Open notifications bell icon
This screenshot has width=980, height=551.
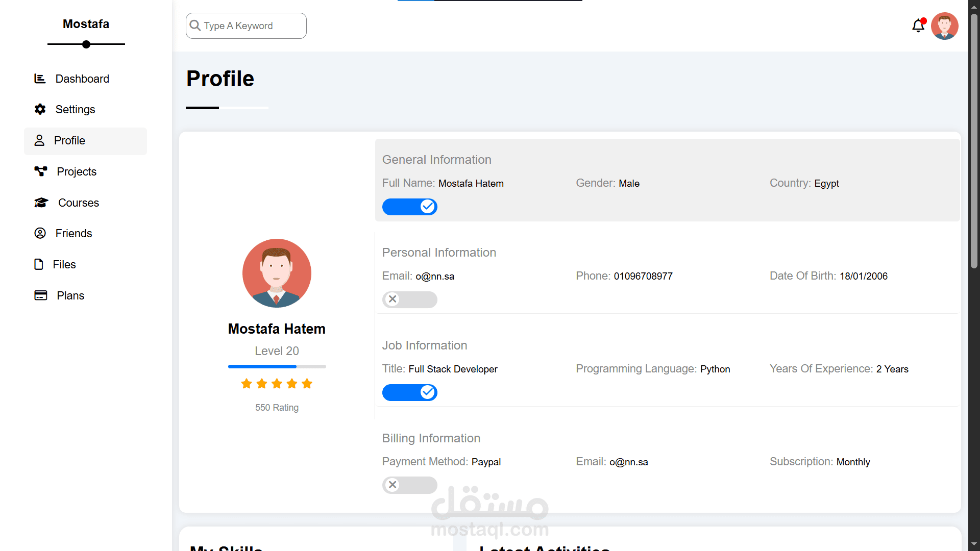point(918,26)
